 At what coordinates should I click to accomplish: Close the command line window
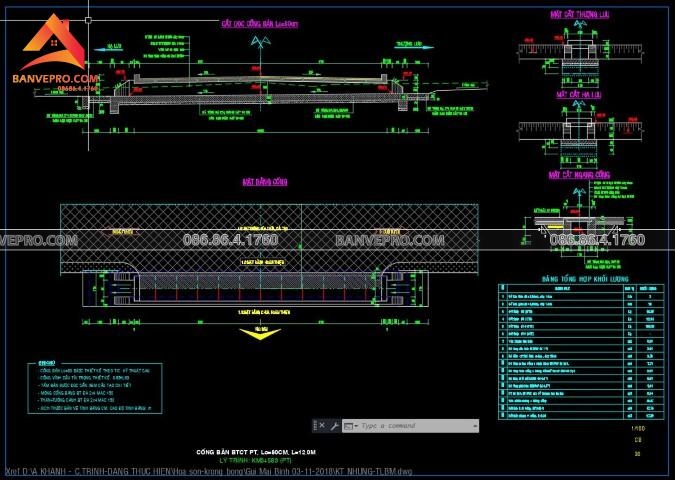click(322, 425)
